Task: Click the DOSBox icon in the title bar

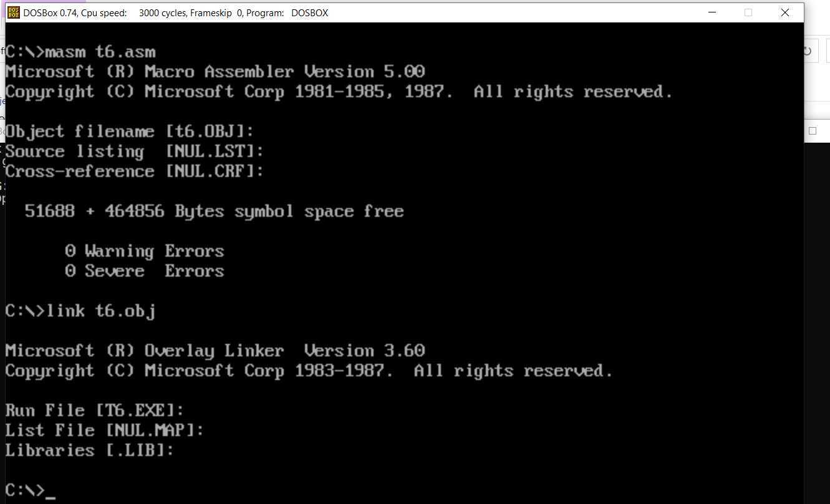Action: (13, 12)
